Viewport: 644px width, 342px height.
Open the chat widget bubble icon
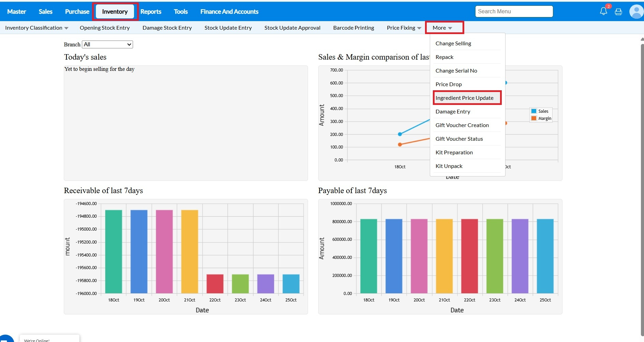(6, 339)
